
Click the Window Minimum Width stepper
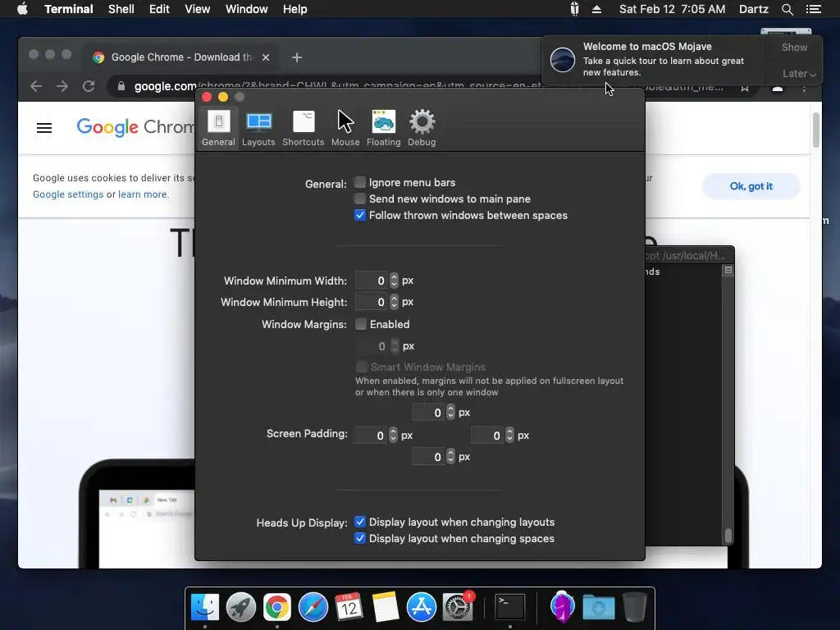coord(395,281)
